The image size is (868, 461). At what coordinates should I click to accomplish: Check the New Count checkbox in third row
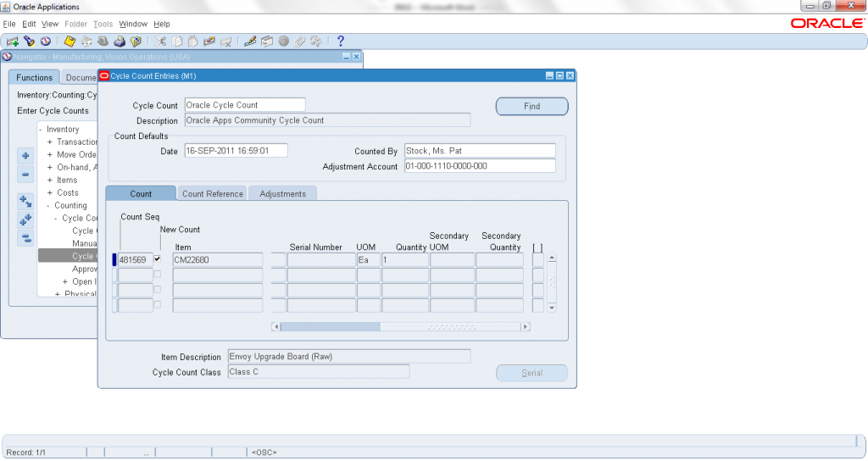(158, 290)
